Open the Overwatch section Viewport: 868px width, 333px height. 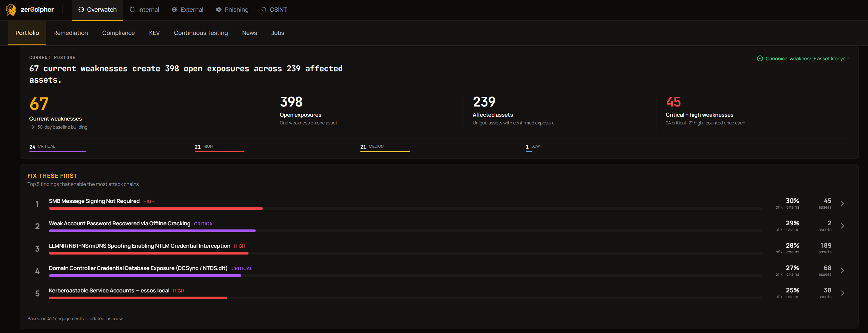97,10
